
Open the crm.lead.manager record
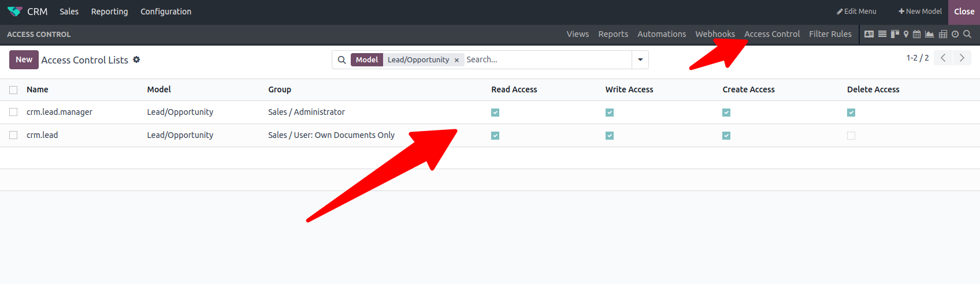(x=60, y=112)
